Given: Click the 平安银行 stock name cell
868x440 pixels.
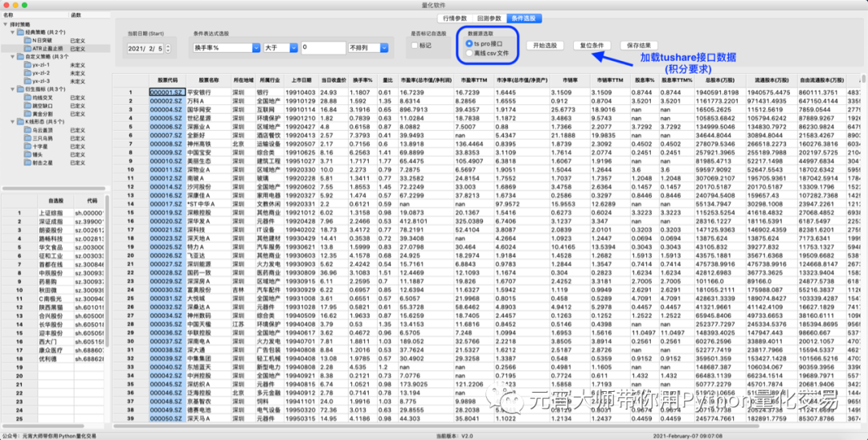Looking at the screenshot, I should click(x=209, y=92).
